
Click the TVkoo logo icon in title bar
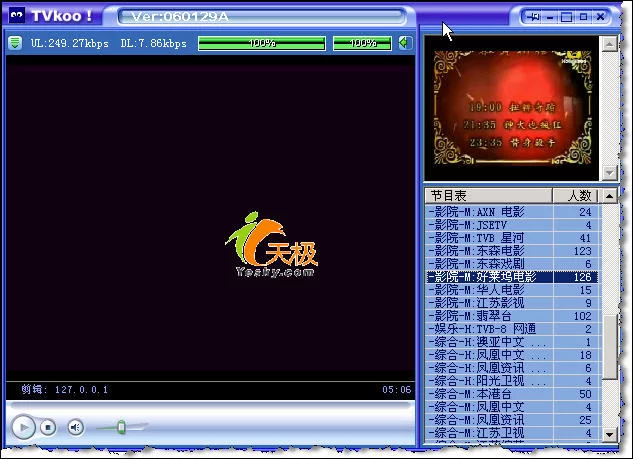pos(17,16)
